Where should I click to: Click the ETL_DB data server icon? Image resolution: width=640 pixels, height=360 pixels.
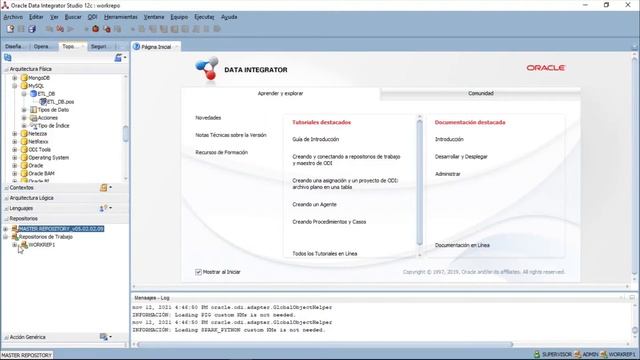(33, 94)
